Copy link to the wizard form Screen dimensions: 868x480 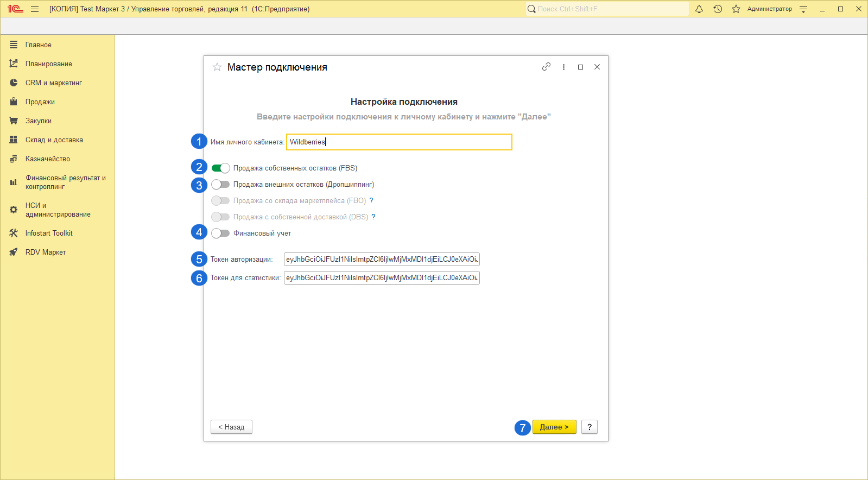point(546,67)
